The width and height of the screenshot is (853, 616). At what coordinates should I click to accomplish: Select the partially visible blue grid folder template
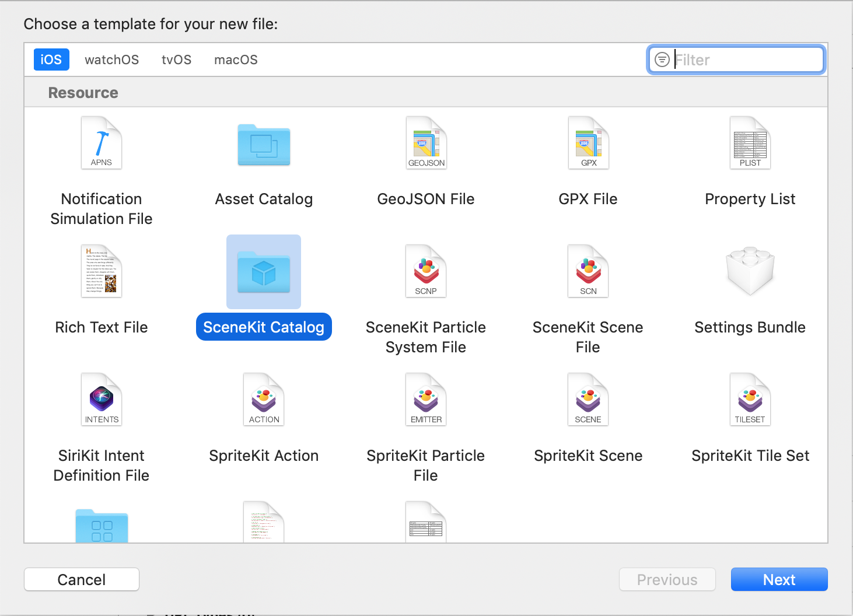[x=102, y=526]
